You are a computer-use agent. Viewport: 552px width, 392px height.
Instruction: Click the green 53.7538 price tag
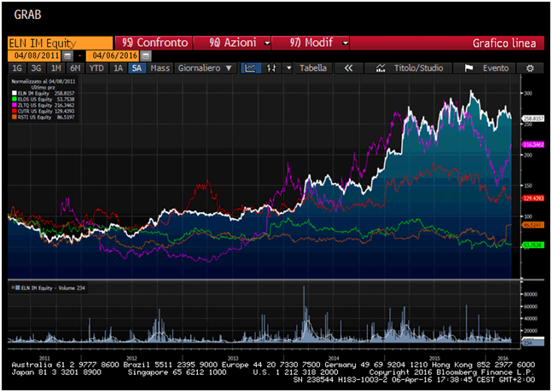point(535,245)
